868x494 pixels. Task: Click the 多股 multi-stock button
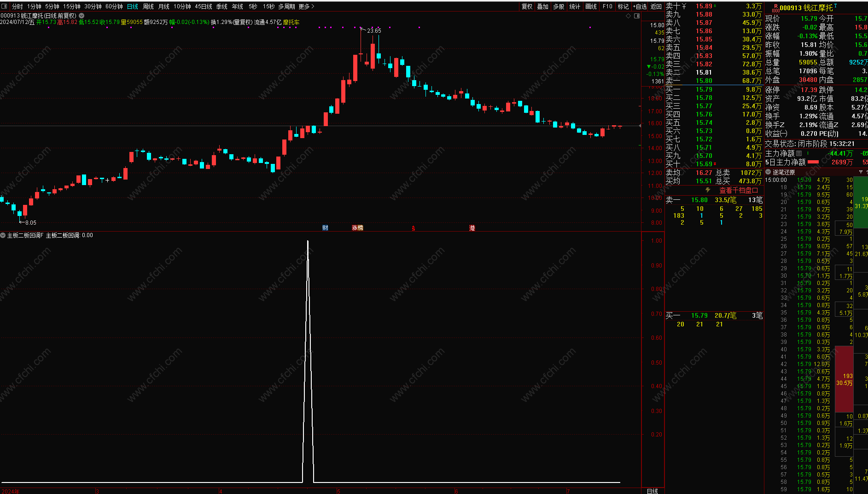[x=559, y=6]
